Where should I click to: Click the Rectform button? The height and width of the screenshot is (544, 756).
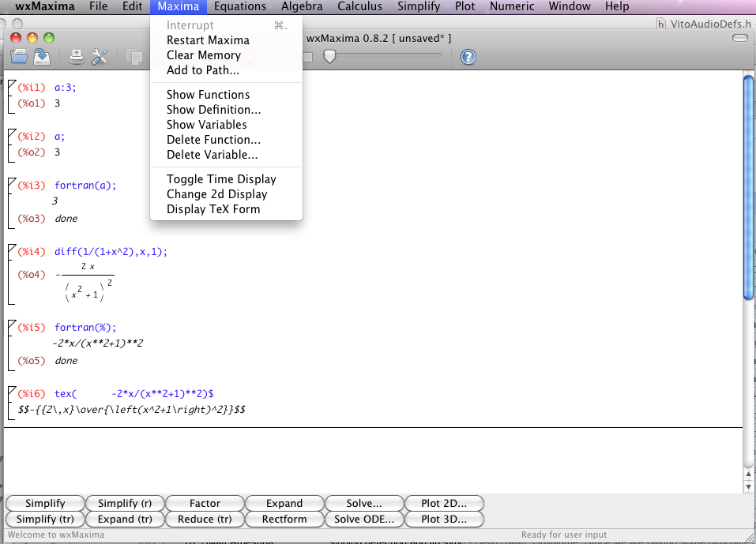(284, 519)
